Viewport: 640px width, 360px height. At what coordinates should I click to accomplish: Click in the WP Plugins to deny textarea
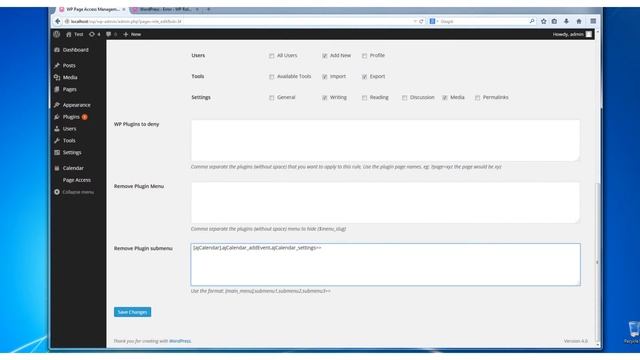click(x=385, y=140)
